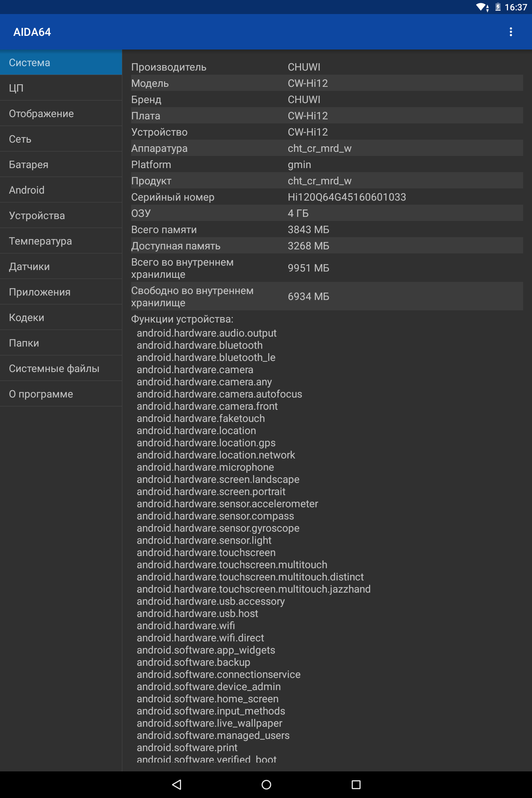
Task: Open the three-dot overflow menu
Action: pyautogui.click(x=511, y=32)
